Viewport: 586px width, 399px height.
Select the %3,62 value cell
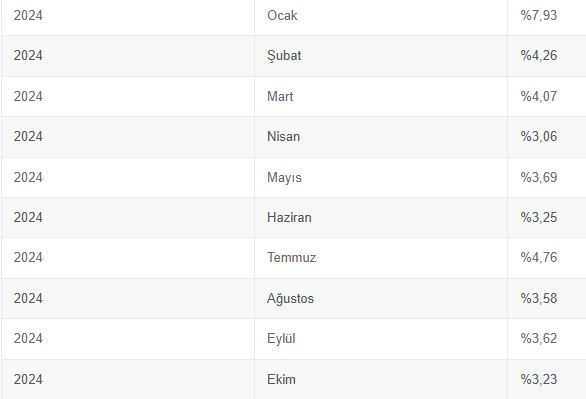[547, 339]
